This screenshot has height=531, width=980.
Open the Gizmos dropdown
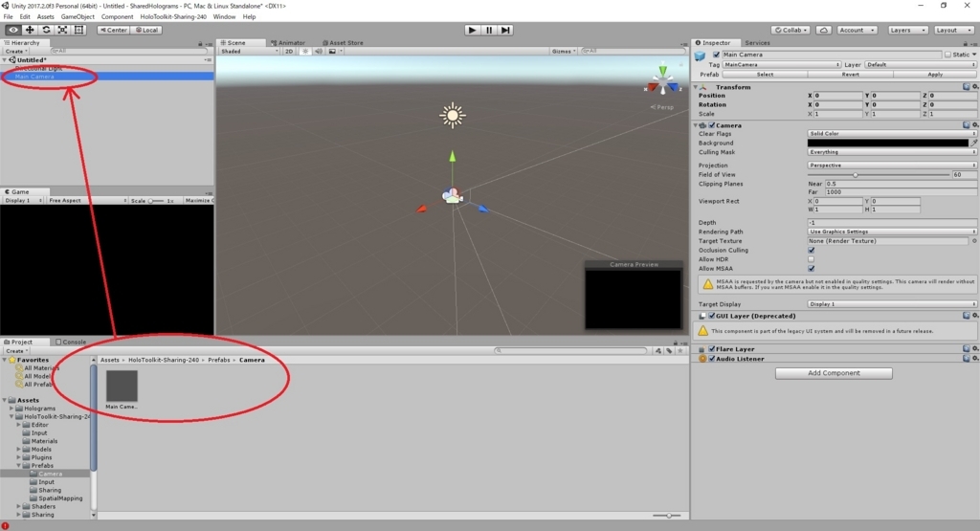click(564, 52)
